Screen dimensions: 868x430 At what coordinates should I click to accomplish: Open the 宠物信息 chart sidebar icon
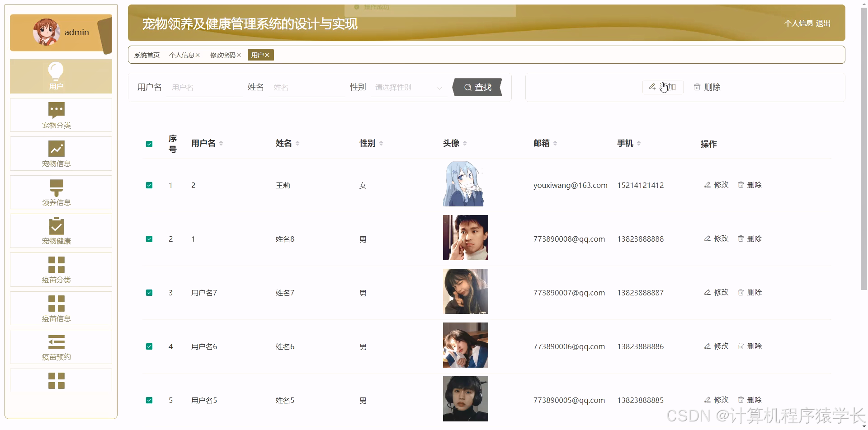click(57, 149)
